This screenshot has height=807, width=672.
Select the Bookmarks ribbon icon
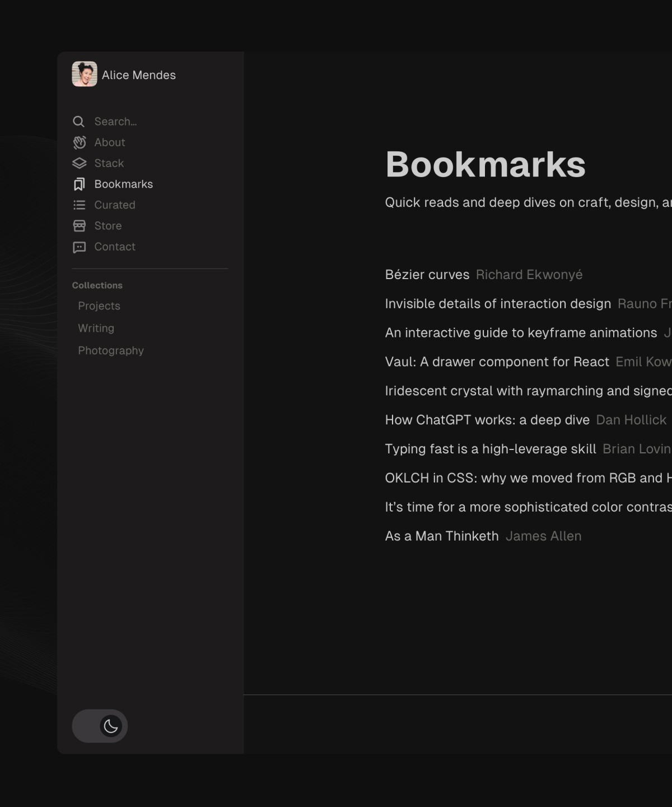(78, 184)
